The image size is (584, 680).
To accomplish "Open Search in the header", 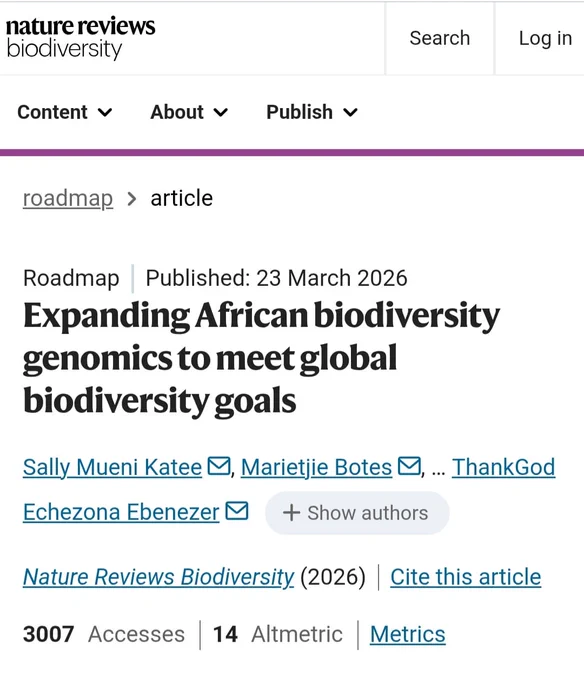I will click(x=440, y=38).
